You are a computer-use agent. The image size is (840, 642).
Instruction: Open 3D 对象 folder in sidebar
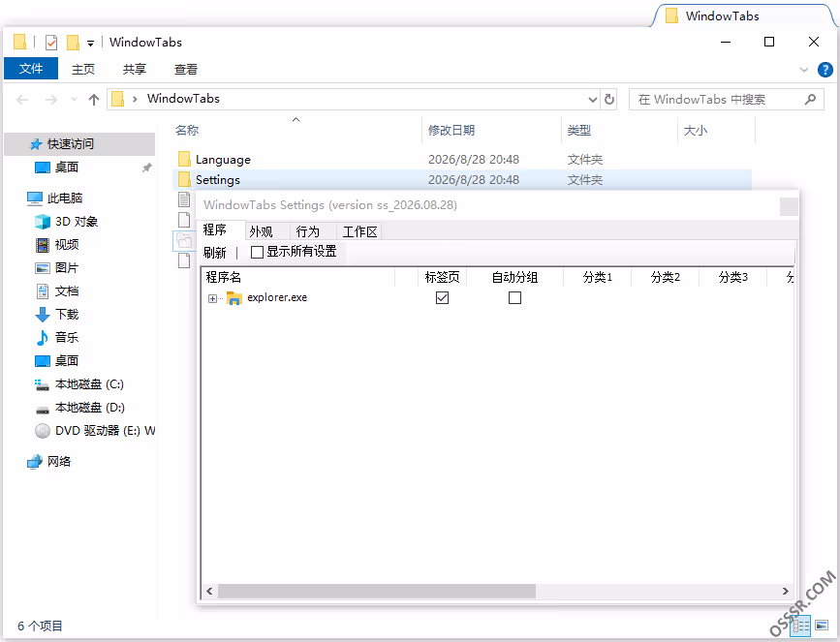(x=77, y=222)
